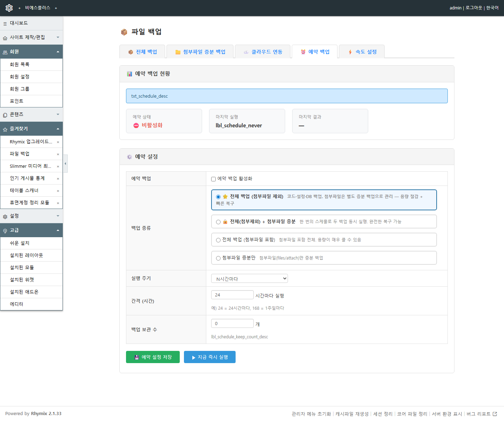Remove 휴면계정 정리 모듈 favorite
The image size is (504, 421).
tap(58, 203)
